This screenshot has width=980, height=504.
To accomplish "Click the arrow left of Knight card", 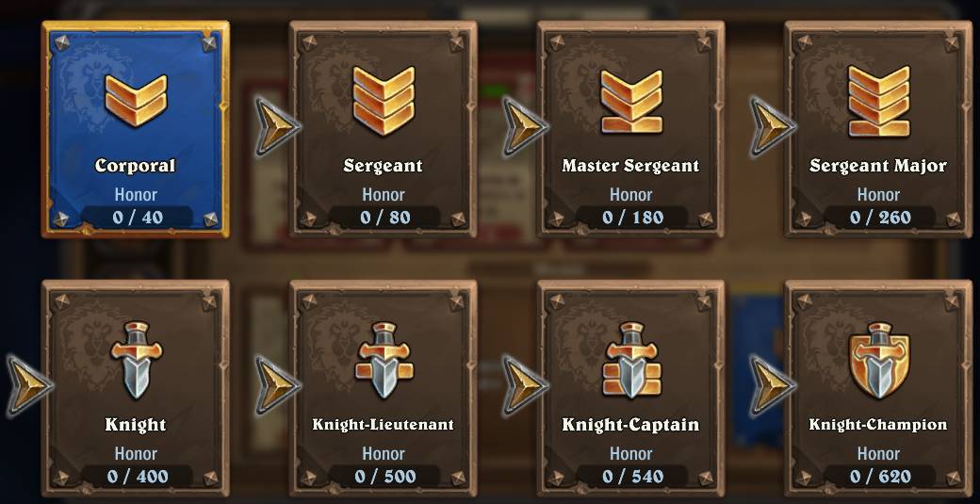I will pyautogui.click(x=29, y=385).
